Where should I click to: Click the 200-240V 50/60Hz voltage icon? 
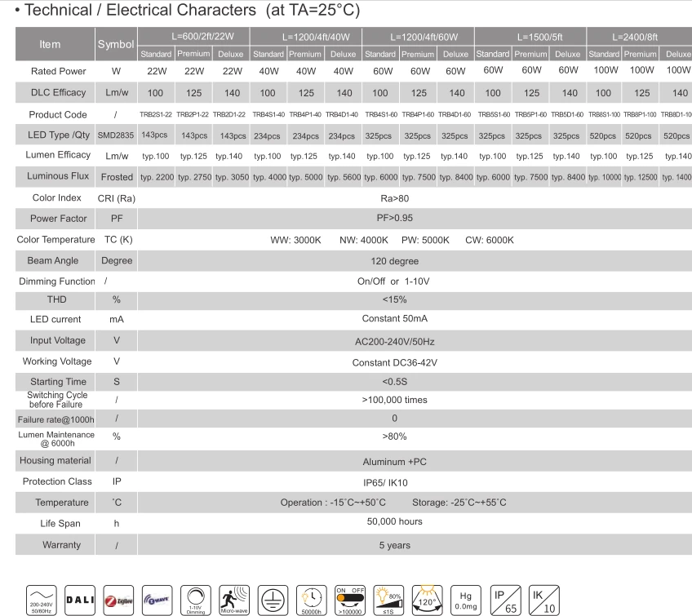click(x=42, y=600)
